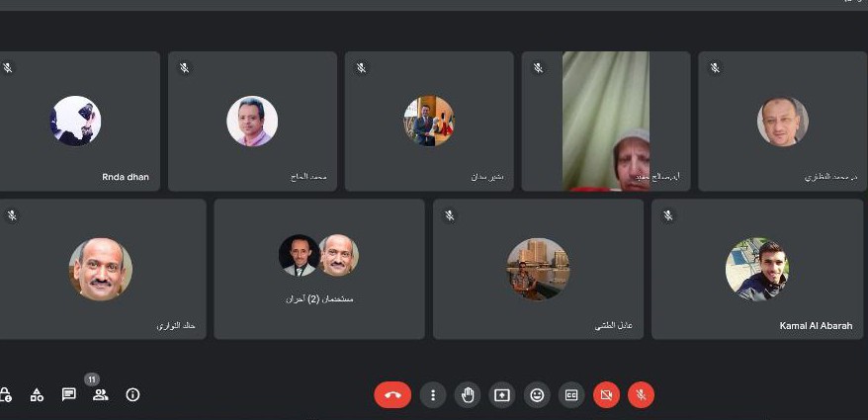The image size is (868, 420).
Task: Select Rnda dhan participant tile
Action: (x=79, y=122)
